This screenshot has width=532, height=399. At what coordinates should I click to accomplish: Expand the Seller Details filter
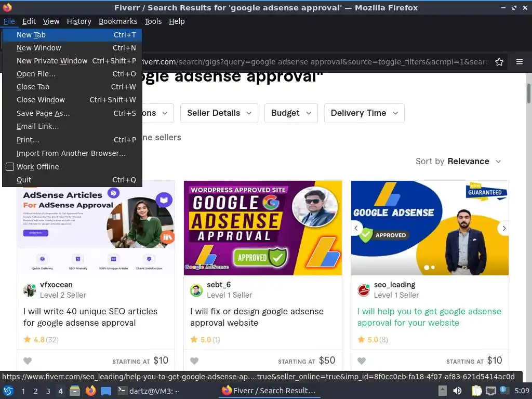point(219,113)
